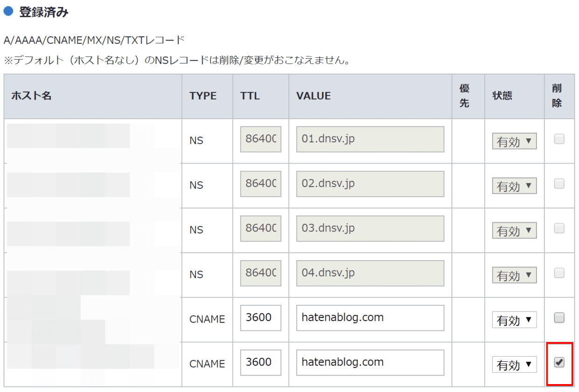Image resolution: width=579 pixels, height=392 pixels.
Task: Click the TTL input on the last CNAME row
Action: 260,363
